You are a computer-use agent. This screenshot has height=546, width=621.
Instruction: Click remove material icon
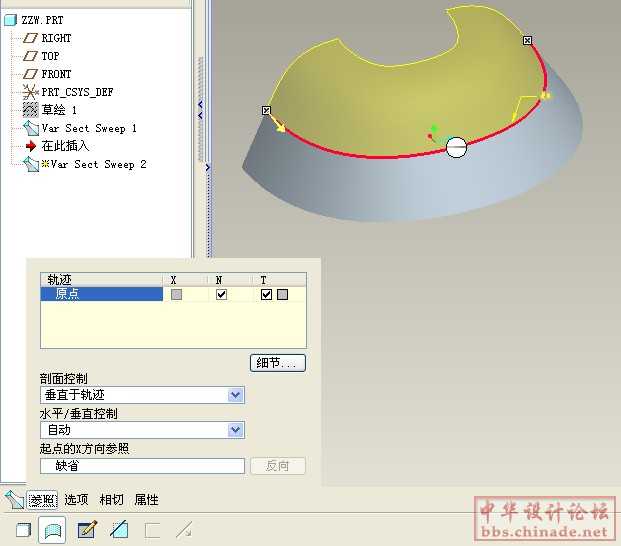click(x=119, y=530)
